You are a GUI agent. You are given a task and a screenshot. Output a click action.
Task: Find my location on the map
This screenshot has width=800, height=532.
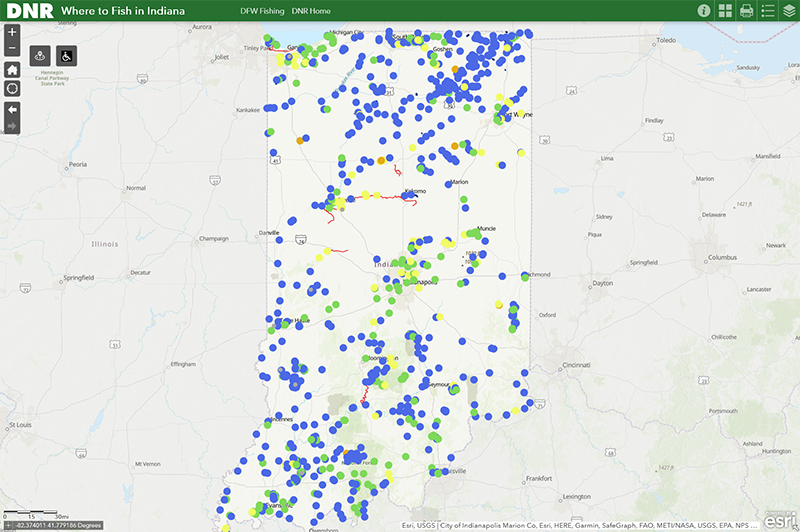coord(12,88)
